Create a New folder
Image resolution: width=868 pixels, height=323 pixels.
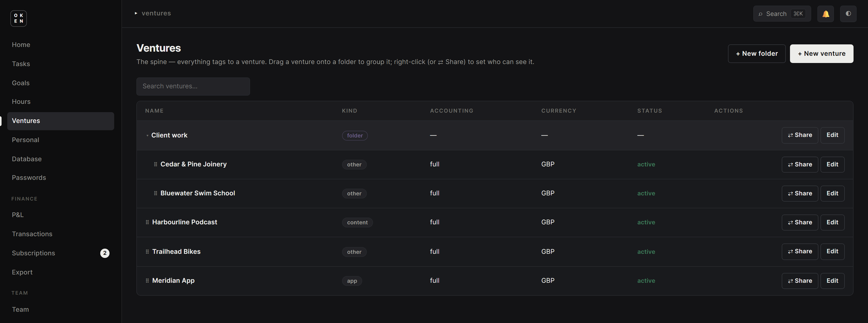(x=757, y=54)
